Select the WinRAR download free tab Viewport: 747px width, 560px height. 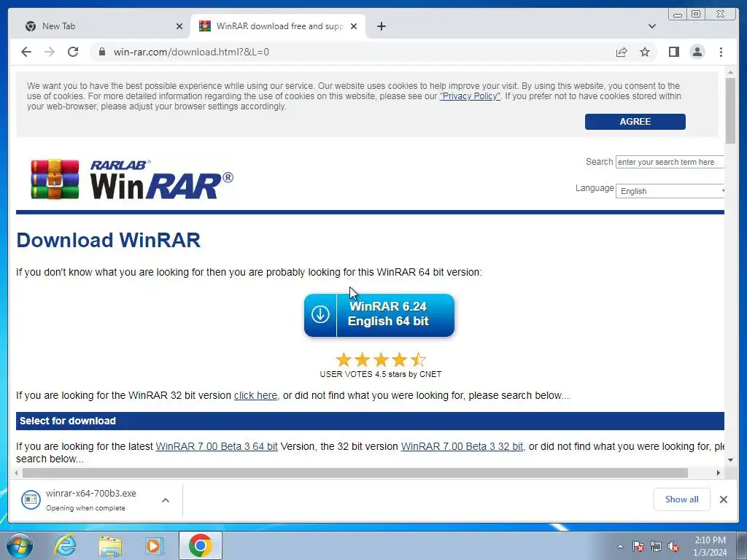coord(278,26)
